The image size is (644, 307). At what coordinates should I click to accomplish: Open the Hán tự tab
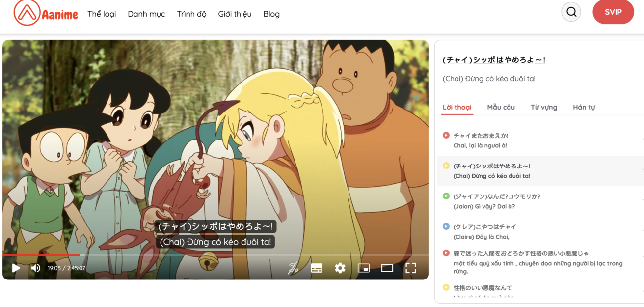584,107
